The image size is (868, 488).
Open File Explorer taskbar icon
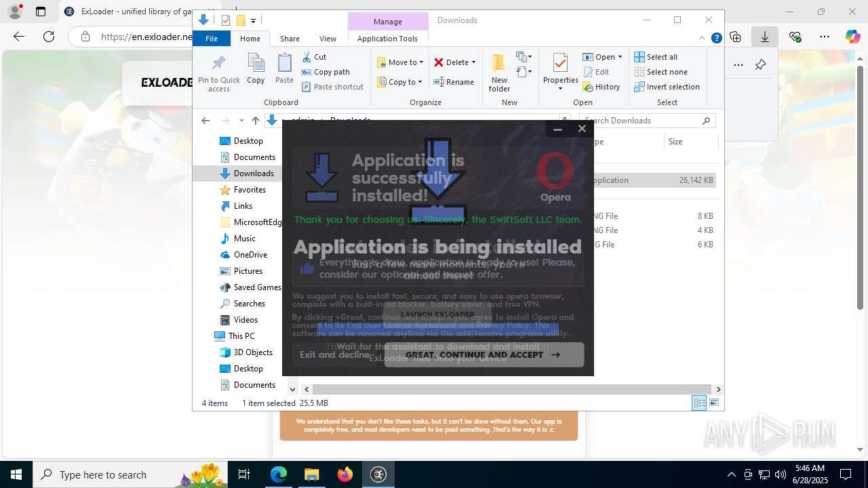coord(311,474)
